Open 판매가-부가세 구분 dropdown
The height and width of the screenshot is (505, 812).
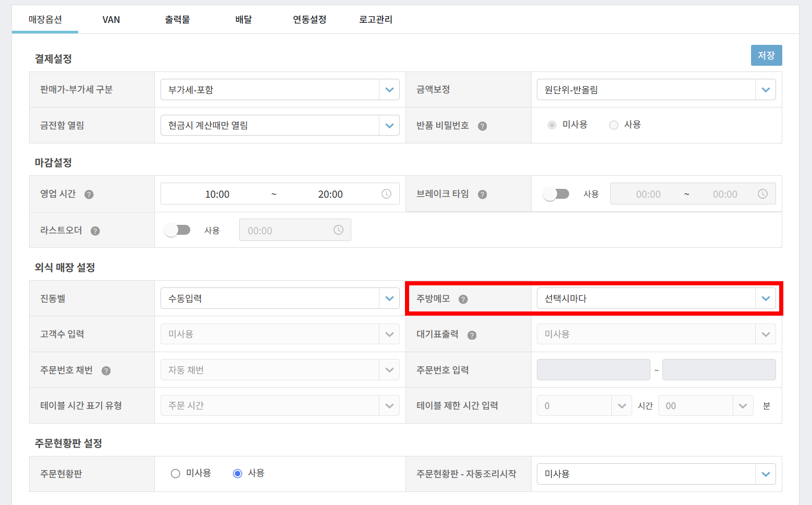tap(280, 90)
